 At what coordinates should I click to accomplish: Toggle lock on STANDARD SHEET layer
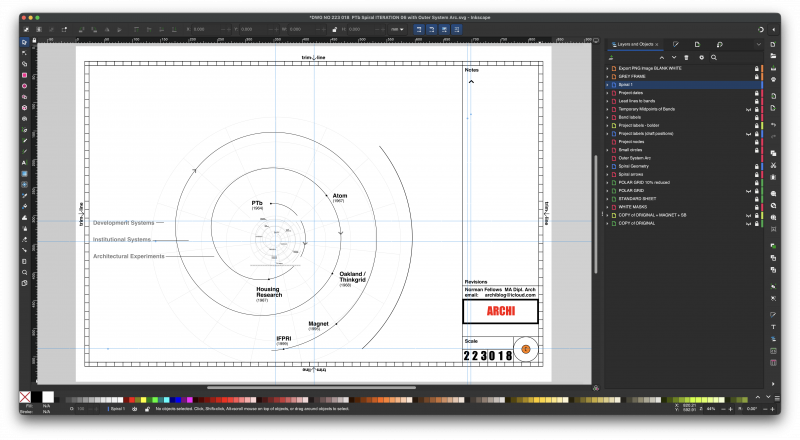[x=756, y=198]
